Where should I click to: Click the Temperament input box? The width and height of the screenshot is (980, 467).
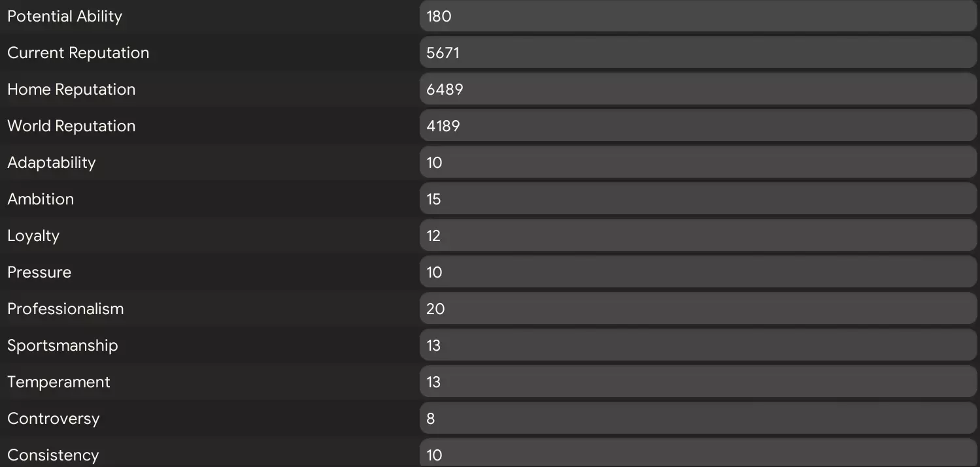pyautogui.click(x=698, y=382)
